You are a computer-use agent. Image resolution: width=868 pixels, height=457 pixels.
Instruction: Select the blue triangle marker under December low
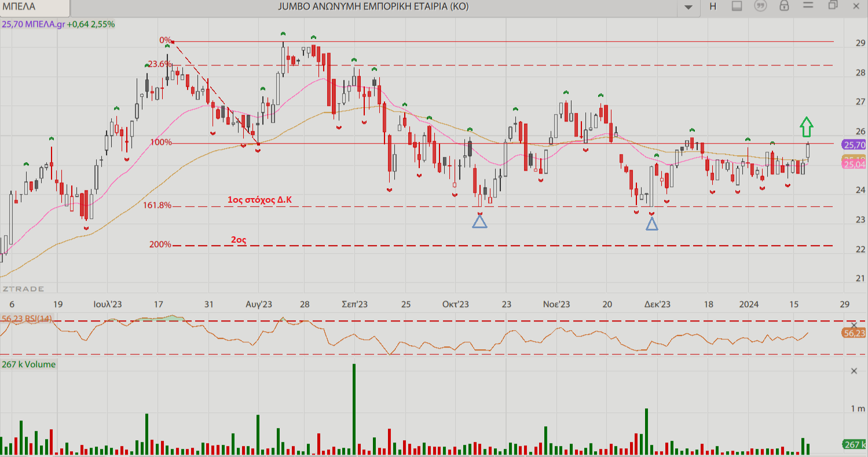tap(652, 224)
